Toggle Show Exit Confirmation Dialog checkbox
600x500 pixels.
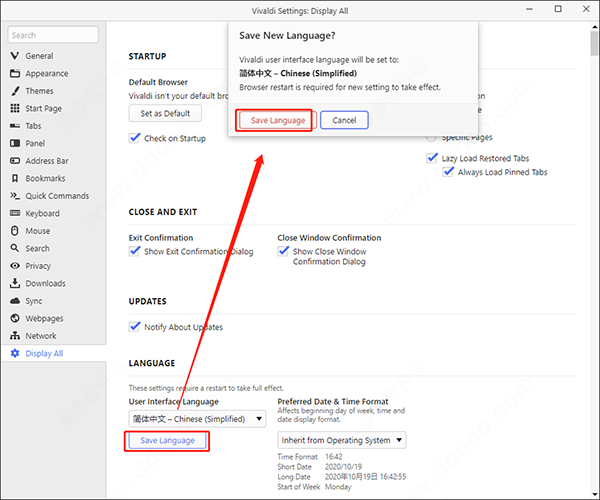[134, 251]
